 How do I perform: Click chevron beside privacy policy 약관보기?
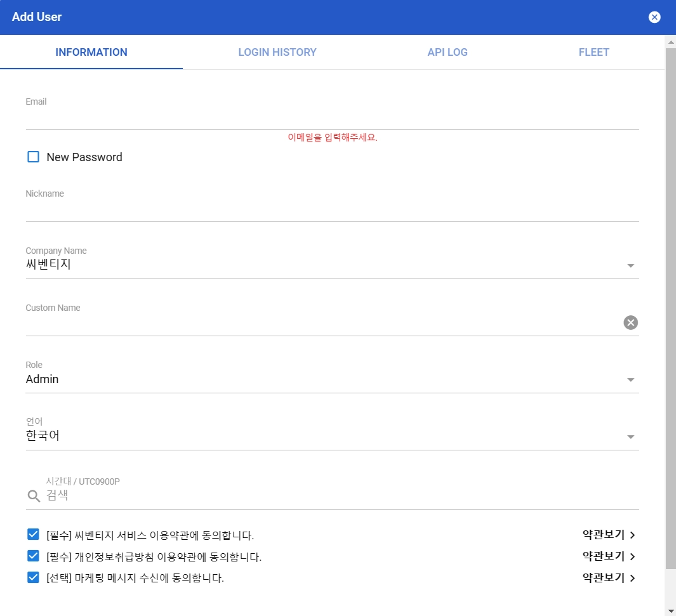click(632, 556)
